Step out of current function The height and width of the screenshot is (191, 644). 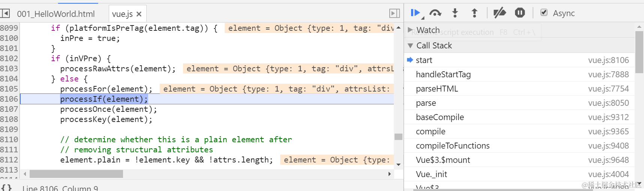(x=474, y=13)
